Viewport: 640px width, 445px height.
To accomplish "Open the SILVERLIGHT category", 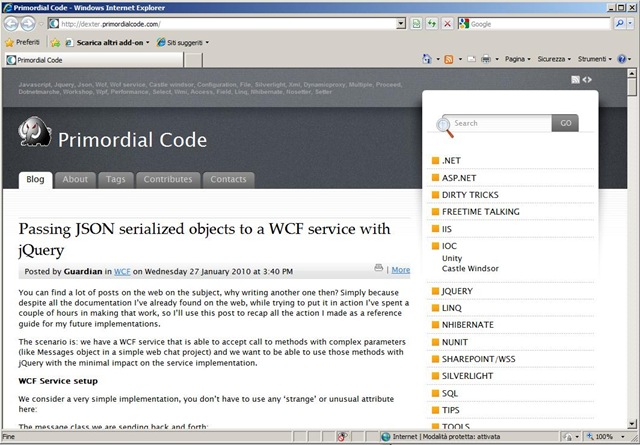I will click(x=467, y=376).
